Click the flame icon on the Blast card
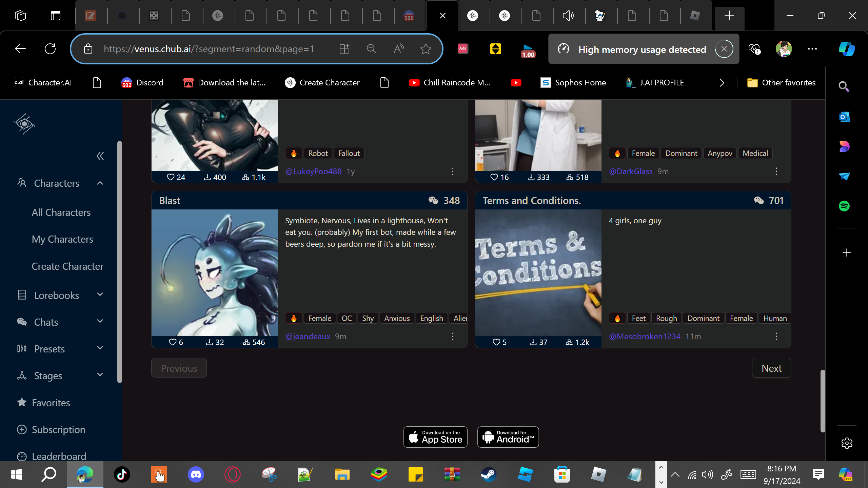The width and height of the screenshot is (868, 488). [x=294, y=318]
